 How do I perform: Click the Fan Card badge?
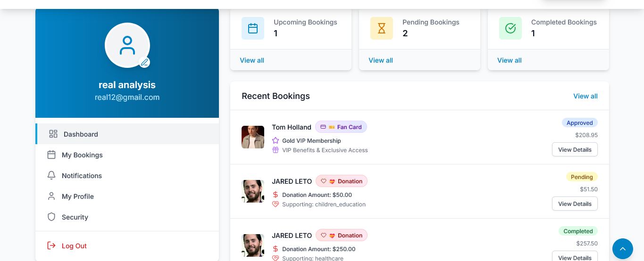pyautogui.click(x=341, y=127)
